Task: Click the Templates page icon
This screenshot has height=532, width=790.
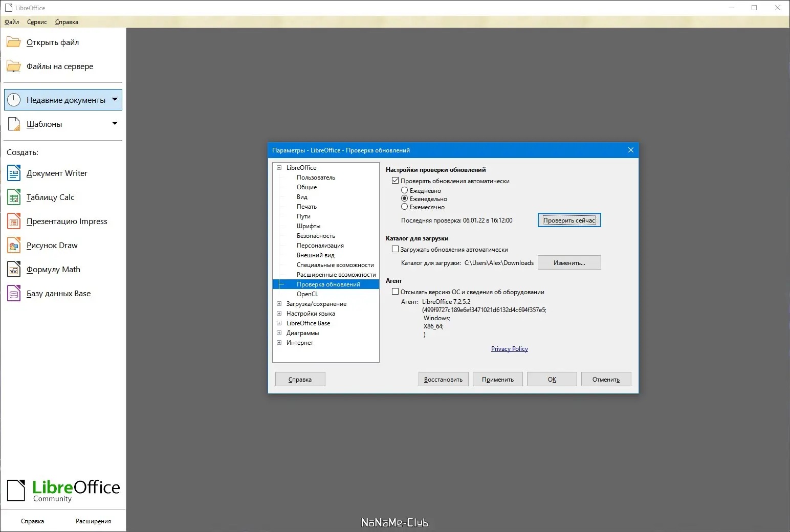Action: tap(14, 124)
